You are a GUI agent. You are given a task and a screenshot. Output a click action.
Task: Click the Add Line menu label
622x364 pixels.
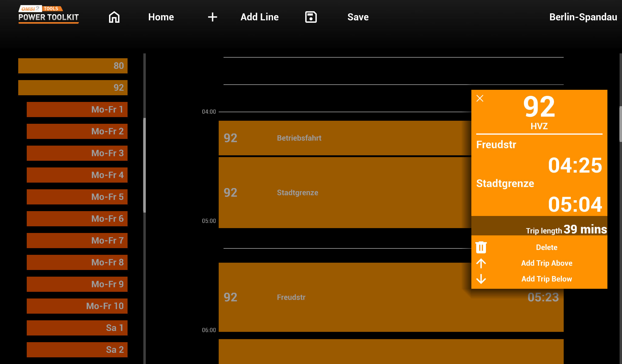click(259, 17)
